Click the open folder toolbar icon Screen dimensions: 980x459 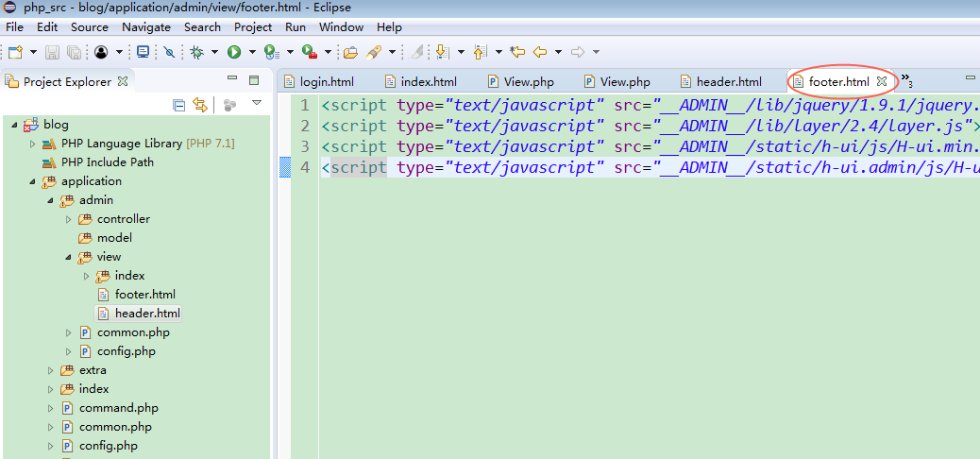[350, 52]
